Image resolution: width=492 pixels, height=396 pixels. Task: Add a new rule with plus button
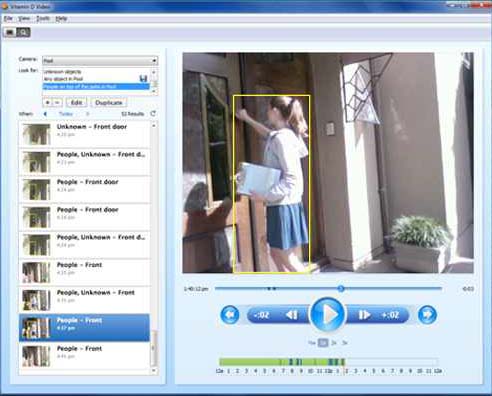(48, 103)
